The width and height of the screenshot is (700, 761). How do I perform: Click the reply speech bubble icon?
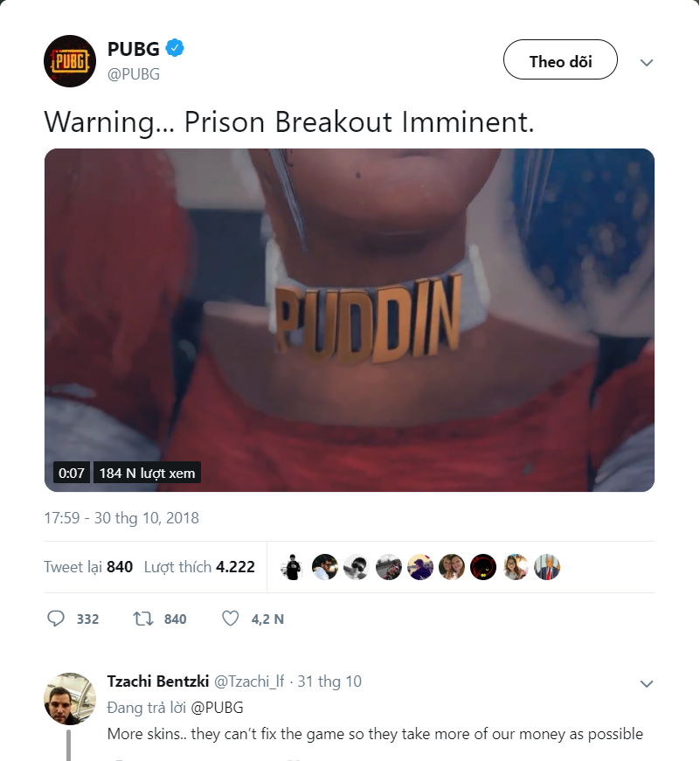coord(56,619)
